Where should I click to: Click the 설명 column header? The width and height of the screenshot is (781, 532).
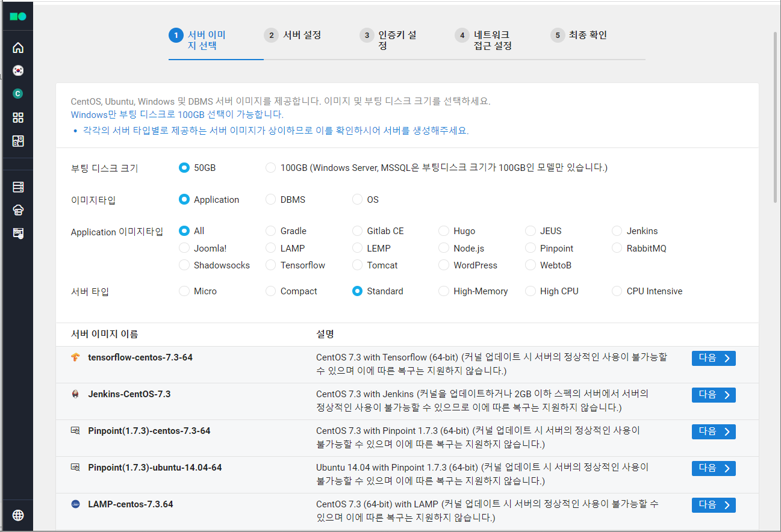[x=325, y=334]
